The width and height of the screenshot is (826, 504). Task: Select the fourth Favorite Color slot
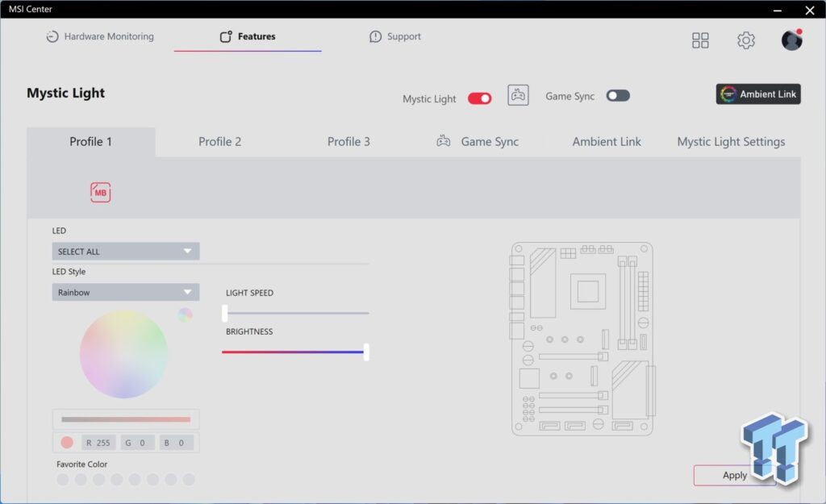coord(117,479)
